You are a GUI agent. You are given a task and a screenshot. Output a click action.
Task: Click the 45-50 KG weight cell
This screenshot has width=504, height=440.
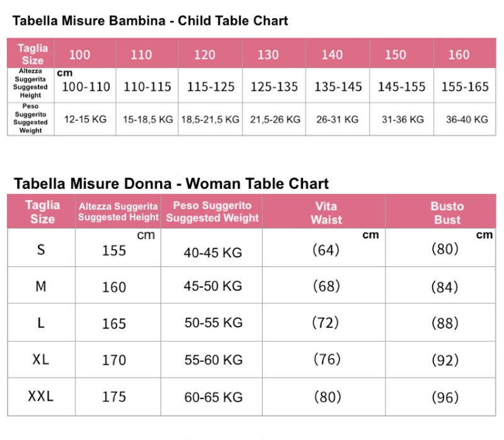click(x=213, y=286)
